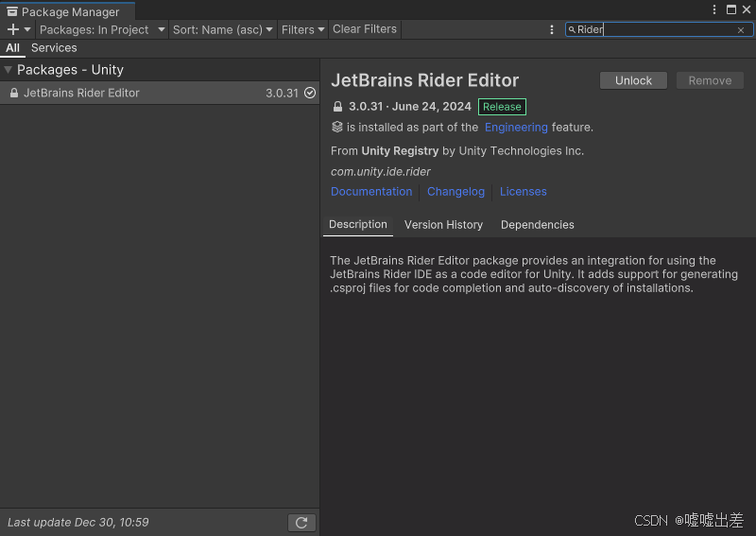Select the Description tab
The width and height of the screenshot is (756, 536).
[x=358, y=224]
